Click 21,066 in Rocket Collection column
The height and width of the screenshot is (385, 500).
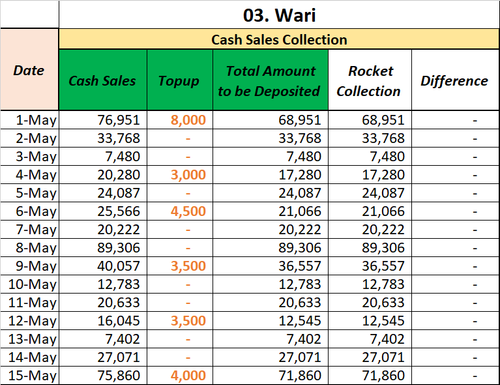(370, 211)
